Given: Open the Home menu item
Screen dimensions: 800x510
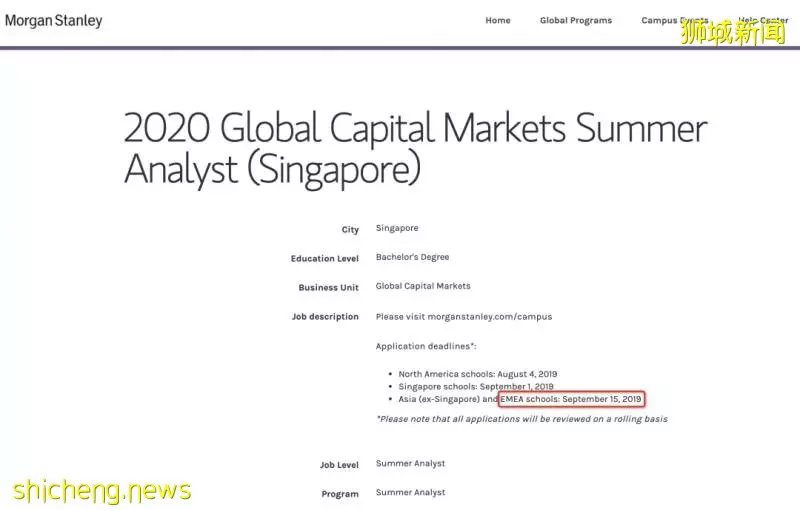Looking at the screenshot, I should click(497, 20).
